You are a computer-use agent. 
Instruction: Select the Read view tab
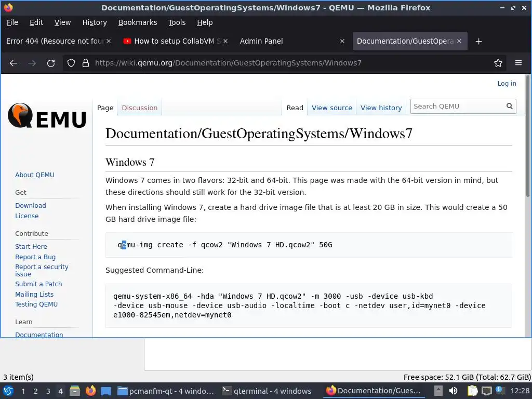pyautogui.click(x=295, y=108)
